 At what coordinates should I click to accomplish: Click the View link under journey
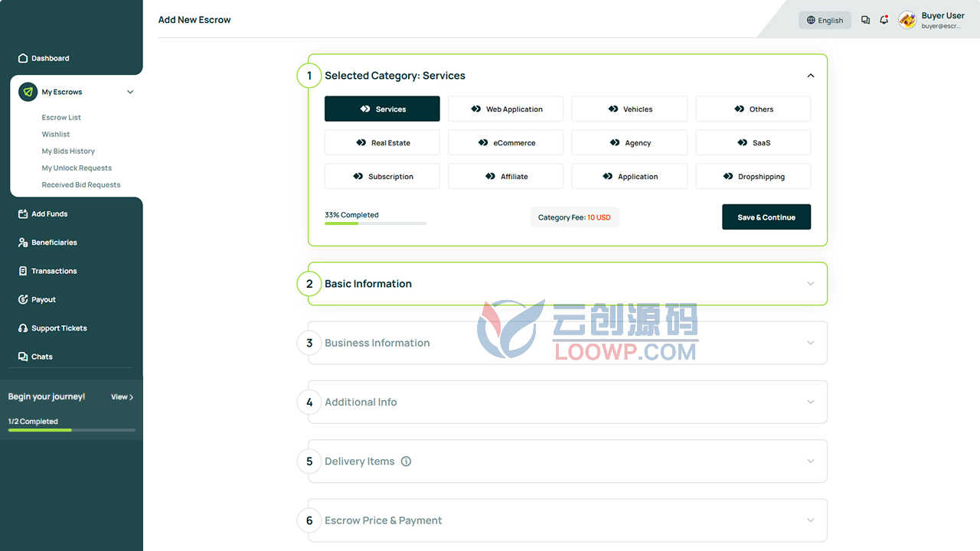click(122, 397)
